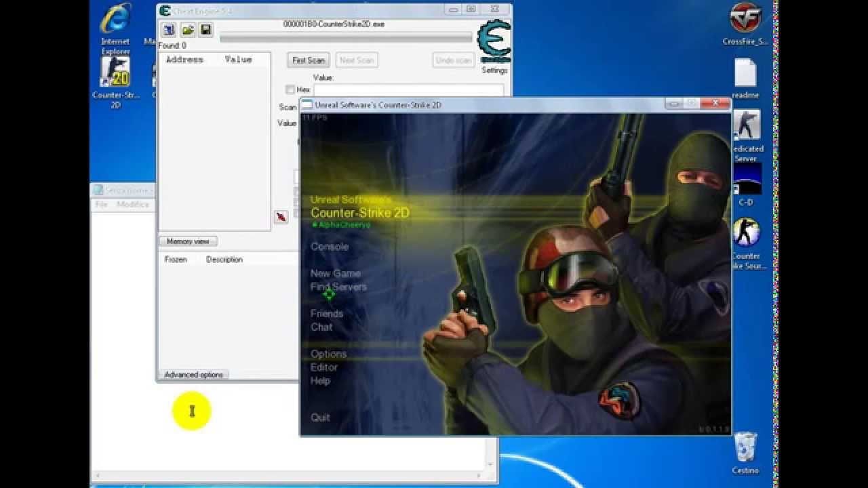Viewport: 868px width, 488px height.
Task: Open File menu in Notepad window
Action: [x=101, y=204]
